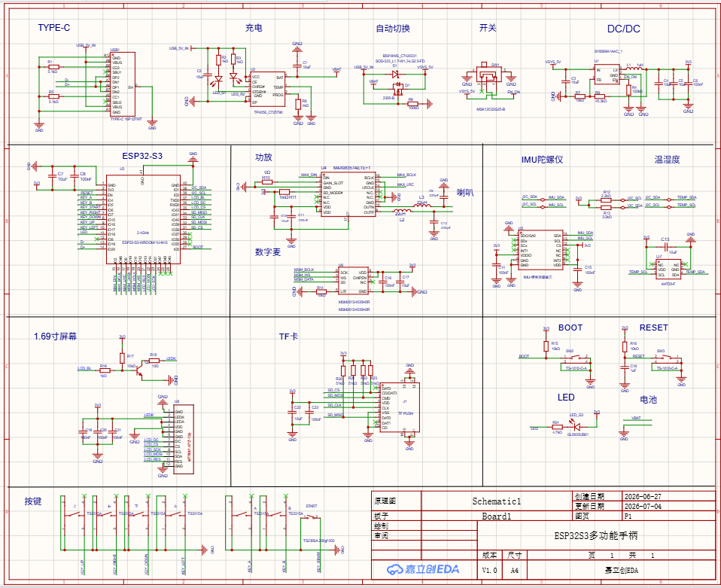Select the green LED_G3 diode symbol

point(576,426)
